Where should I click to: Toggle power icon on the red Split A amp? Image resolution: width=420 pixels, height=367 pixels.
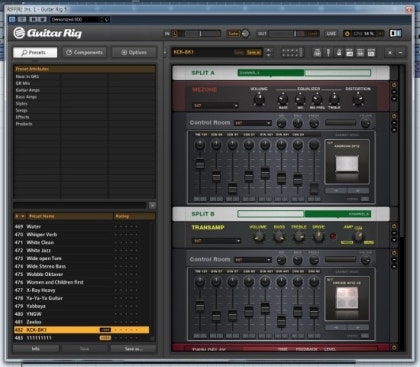coord(394,85)
